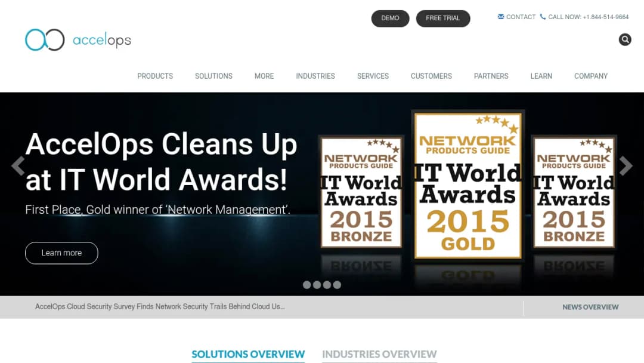644x363 pixels.
Task: Click the Call Now phone number
Action: click(x=589, y=17)
